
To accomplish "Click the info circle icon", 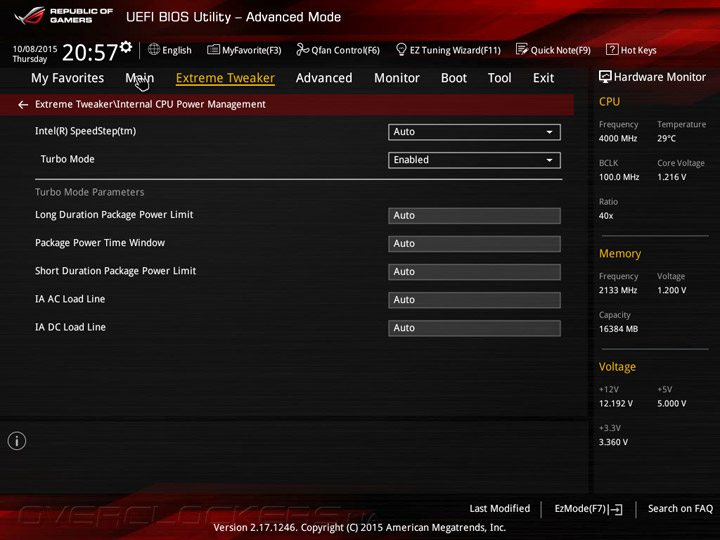I will (17, 441).
